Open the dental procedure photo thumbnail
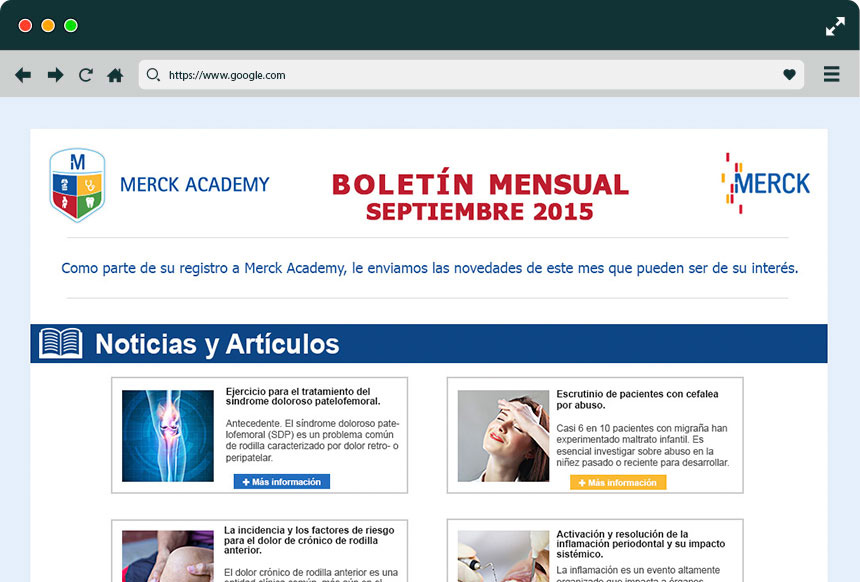The width and height of the screenshot is (860, 582). 503,556
